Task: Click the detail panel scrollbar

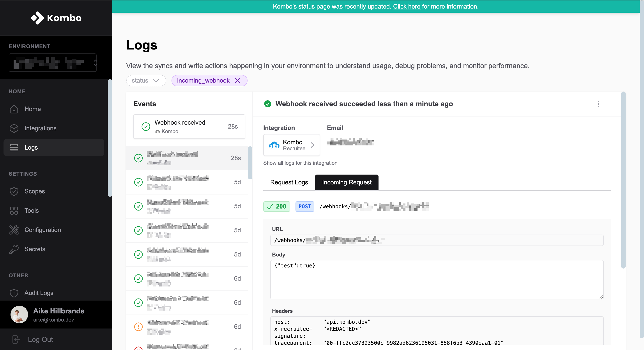Action: pyautogui.click(x=623, y=180)
